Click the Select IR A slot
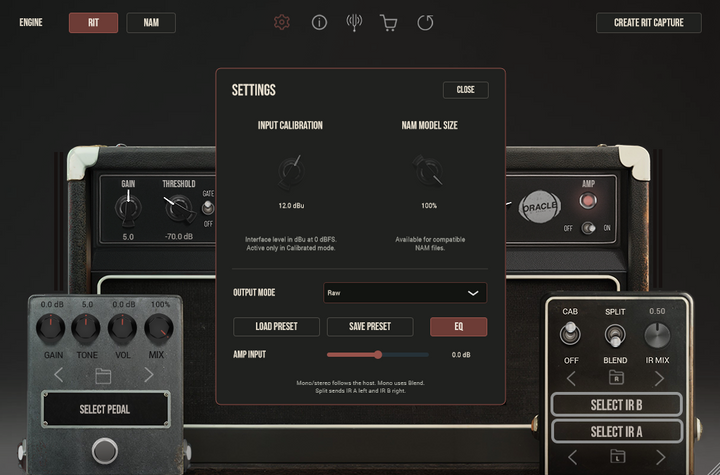This screenshot has height=475, width=720. [616, 431]
